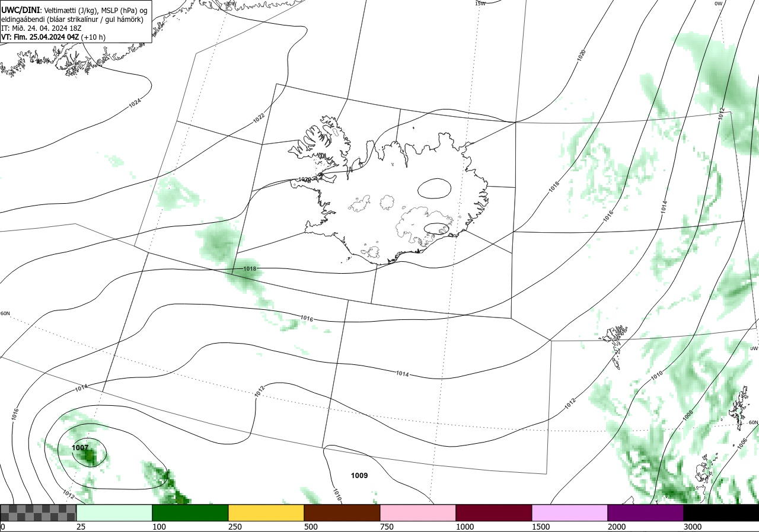Click the black legend swatch above 3000
Viewport: 759px width, 532px height.
(721, 512)
